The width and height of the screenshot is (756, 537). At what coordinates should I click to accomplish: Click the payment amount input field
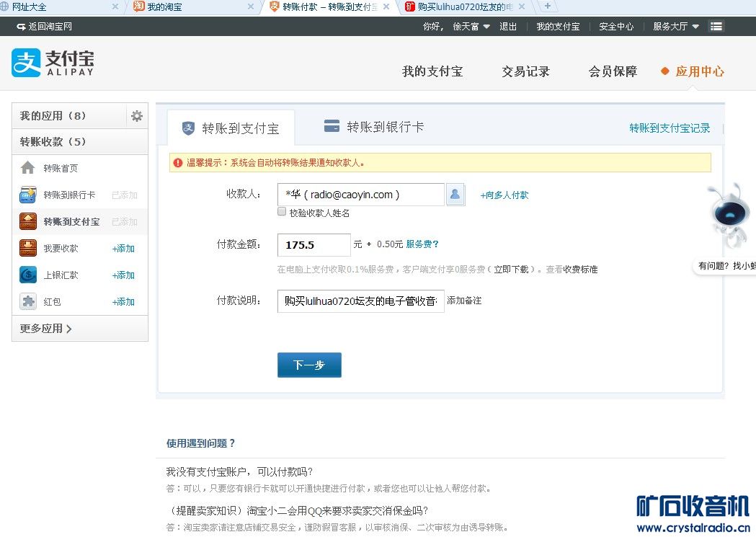pyautogui.click(x=313, y=245)
